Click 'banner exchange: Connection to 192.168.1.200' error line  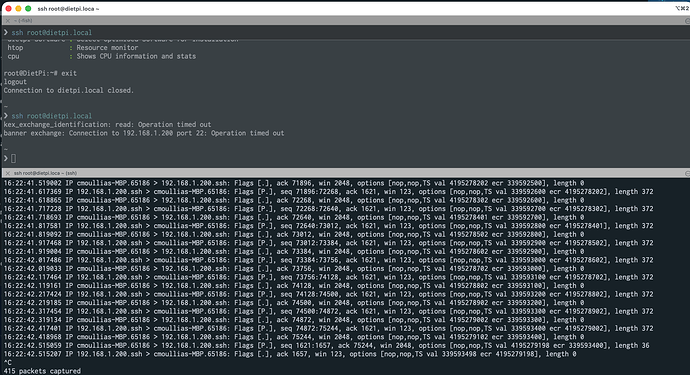tap(144, 133)
